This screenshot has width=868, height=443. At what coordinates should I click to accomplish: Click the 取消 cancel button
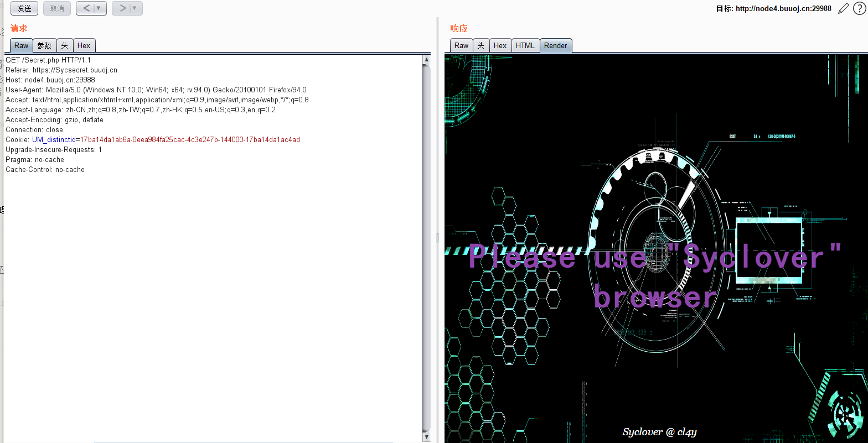click(x=57, y=8)
